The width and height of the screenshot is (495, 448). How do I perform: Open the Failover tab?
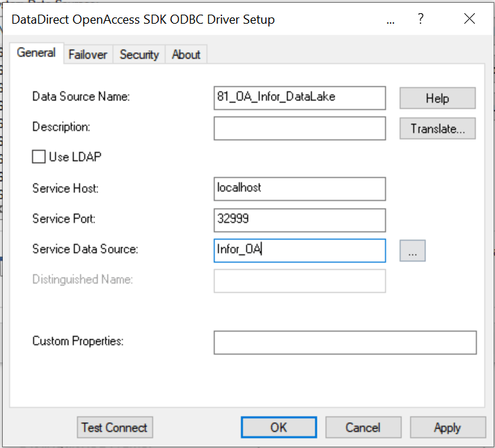click(x=88, y=54)
